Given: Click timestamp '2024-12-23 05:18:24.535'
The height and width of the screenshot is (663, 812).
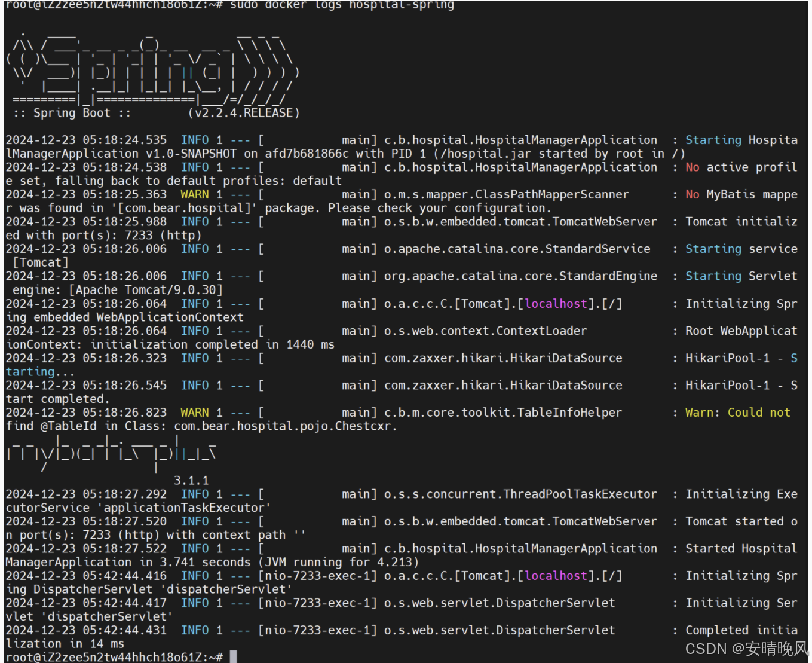Looking at the screenshot, I should coord(86,140).
